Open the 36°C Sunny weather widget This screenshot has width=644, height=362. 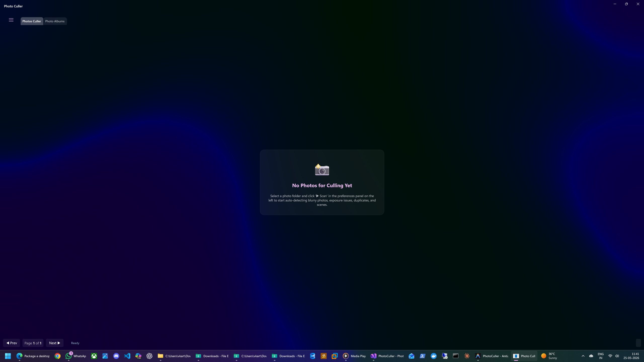click(x=549, y=356)
